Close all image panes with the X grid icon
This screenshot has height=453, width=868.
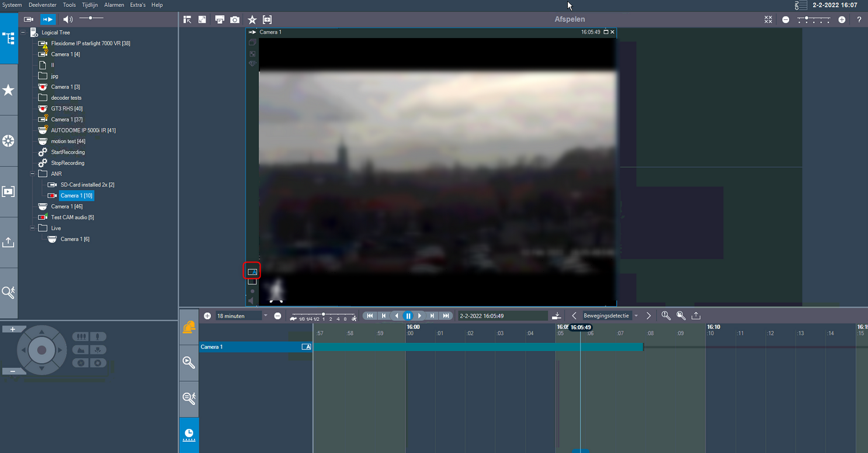pos(769,19)
